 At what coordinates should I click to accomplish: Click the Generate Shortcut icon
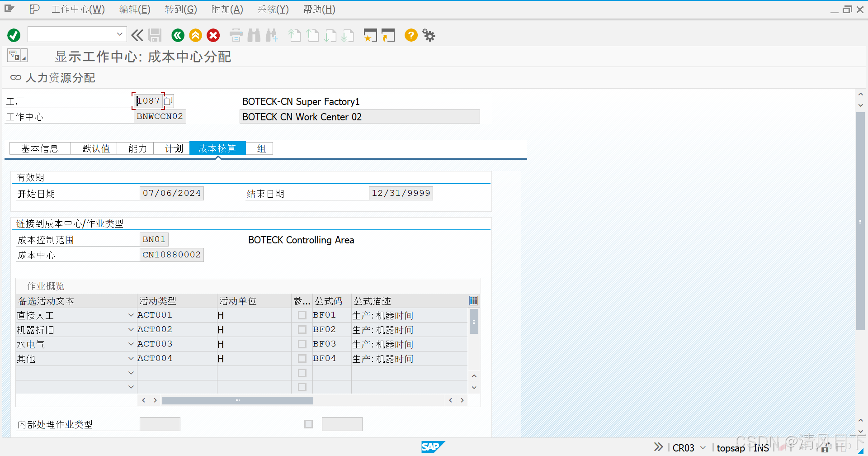pyautogui.click(x=388, y=35)
